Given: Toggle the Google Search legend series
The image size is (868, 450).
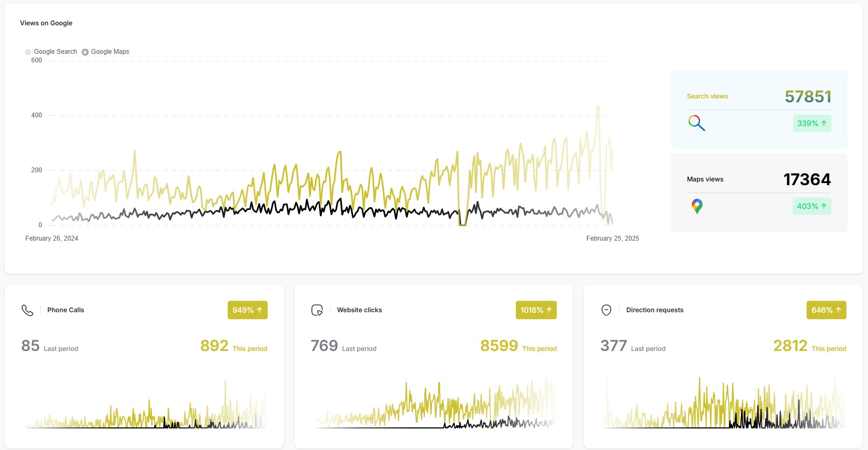Looking at the screenshot, I should point(51,52).
